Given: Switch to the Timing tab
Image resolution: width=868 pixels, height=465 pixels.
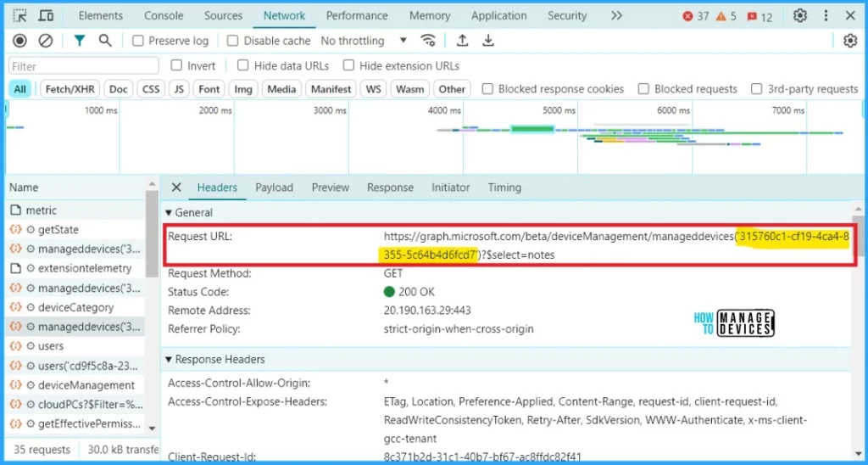Looking at the screenshot, I should (504, 188).
